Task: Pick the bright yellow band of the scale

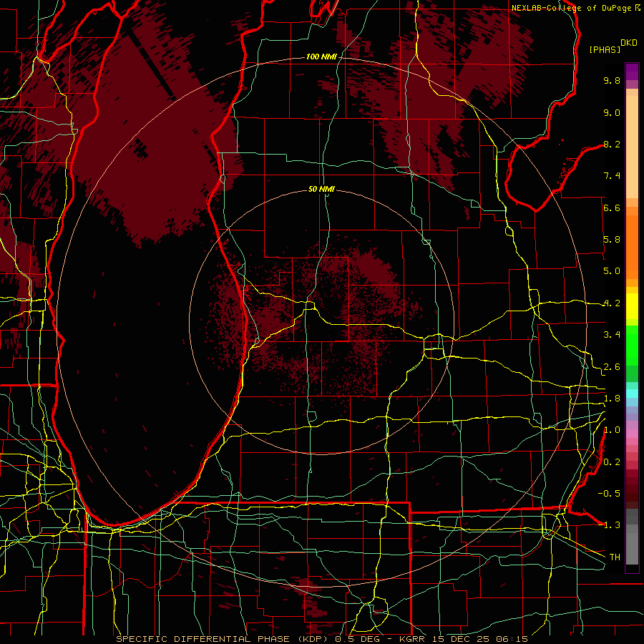Action: [632, 306]
